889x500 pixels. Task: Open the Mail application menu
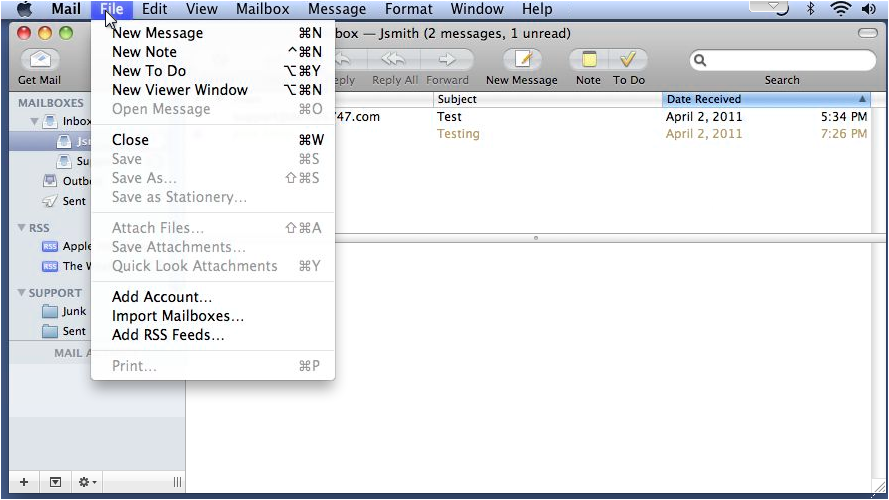pos(66,9)
